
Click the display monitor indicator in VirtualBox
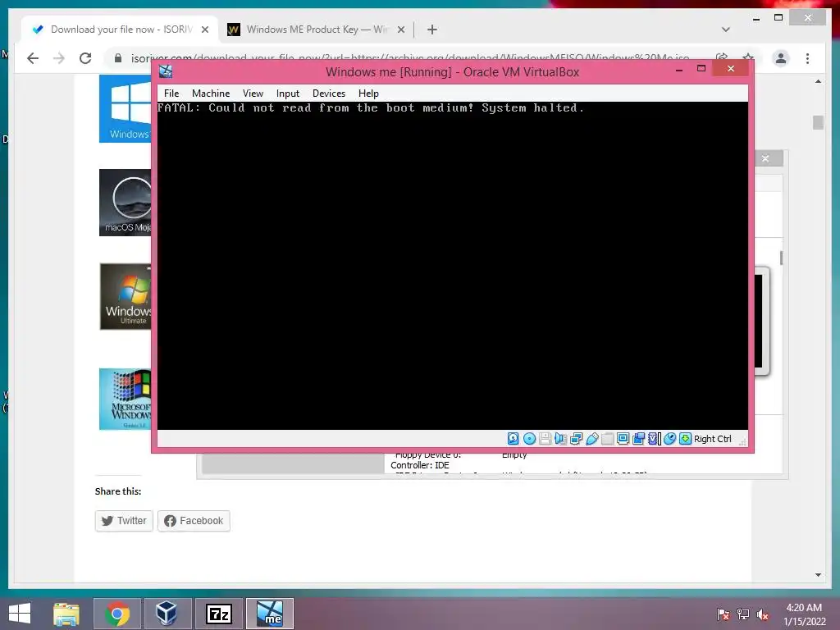click(x=623, y=439)
